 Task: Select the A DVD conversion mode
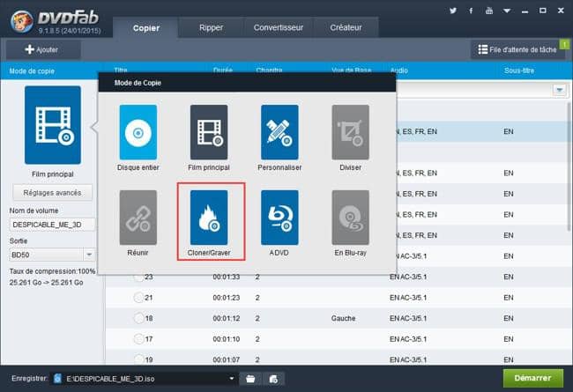click(279, 218)
